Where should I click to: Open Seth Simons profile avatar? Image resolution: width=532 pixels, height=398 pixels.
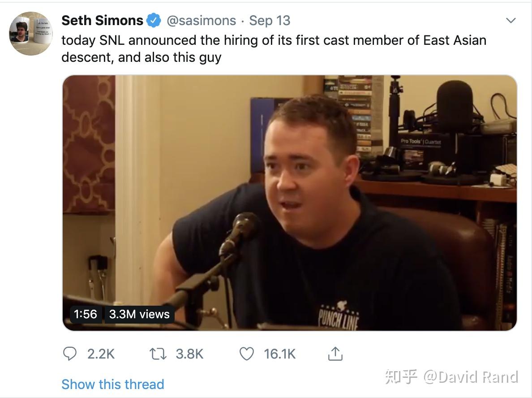(x=31, y=33)
